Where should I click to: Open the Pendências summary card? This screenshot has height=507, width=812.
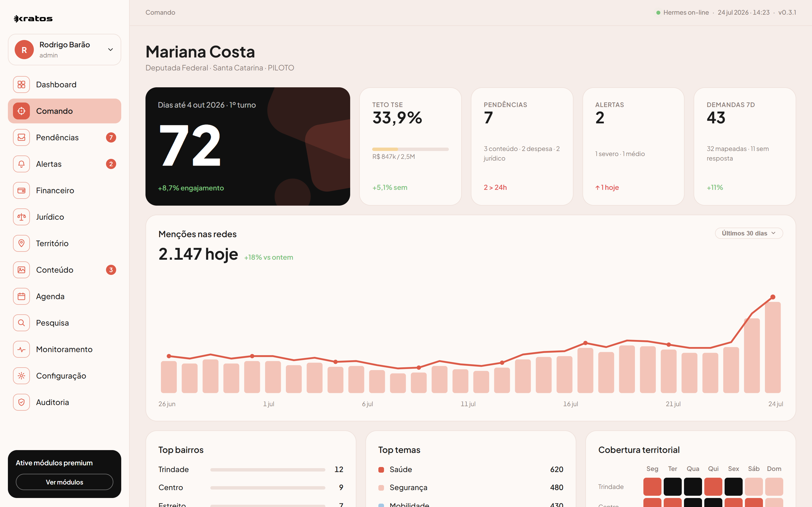pyautogui.click(x=522, y=146)
